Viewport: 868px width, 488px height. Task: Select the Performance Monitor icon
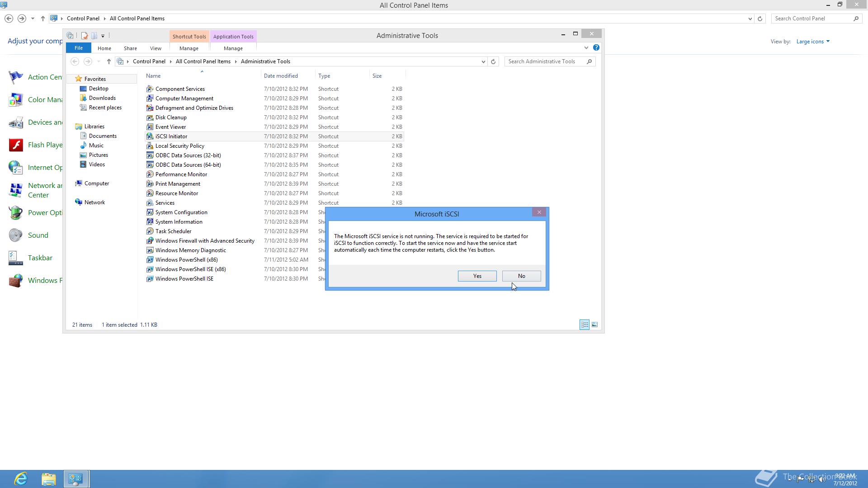[x=150, y=174]
